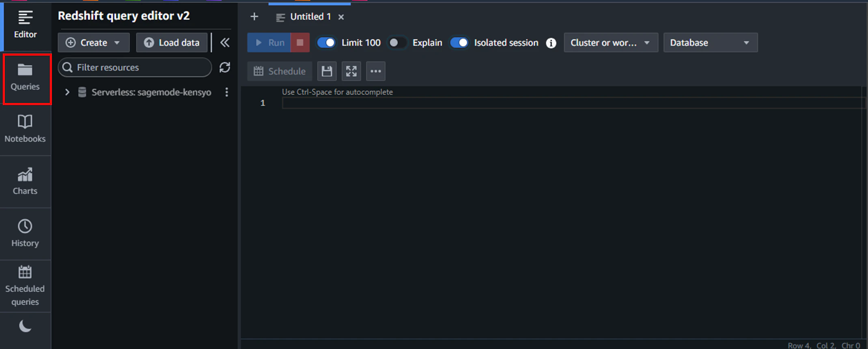Open the Queries folder view
Viewport: 868px width, 349px height.
pos(25,78)
